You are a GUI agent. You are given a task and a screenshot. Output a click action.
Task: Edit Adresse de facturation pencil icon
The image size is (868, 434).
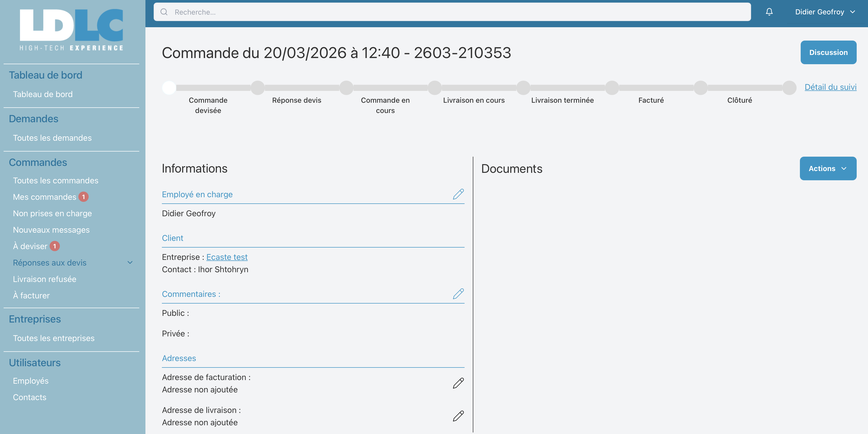(458, 383)
